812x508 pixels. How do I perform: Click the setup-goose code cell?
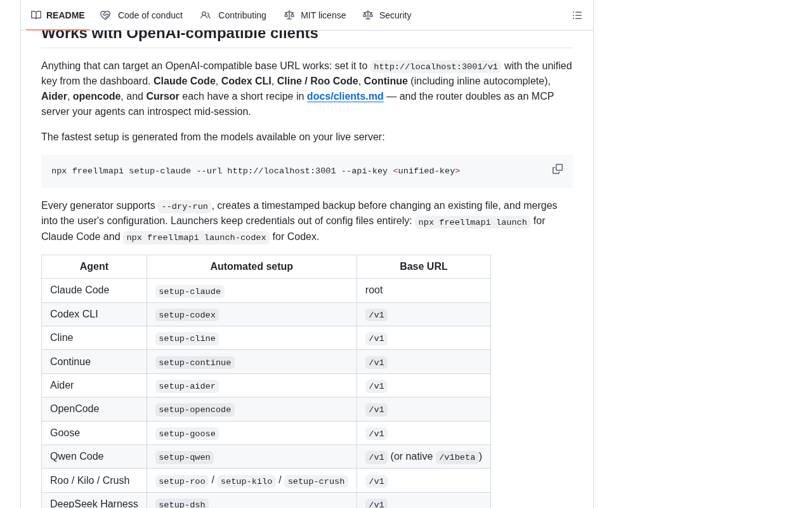pos(187,434)
